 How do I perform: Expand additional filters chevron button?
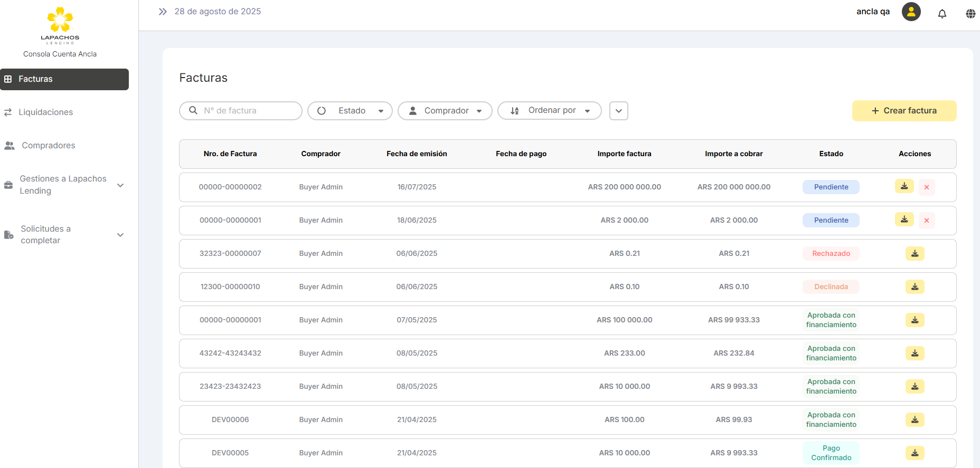(x=618, y=111)
